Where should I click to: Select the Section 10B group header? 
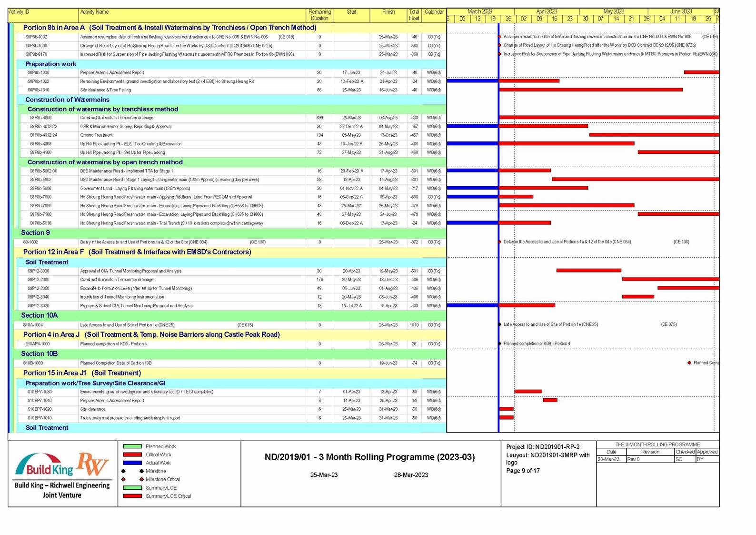39,354
